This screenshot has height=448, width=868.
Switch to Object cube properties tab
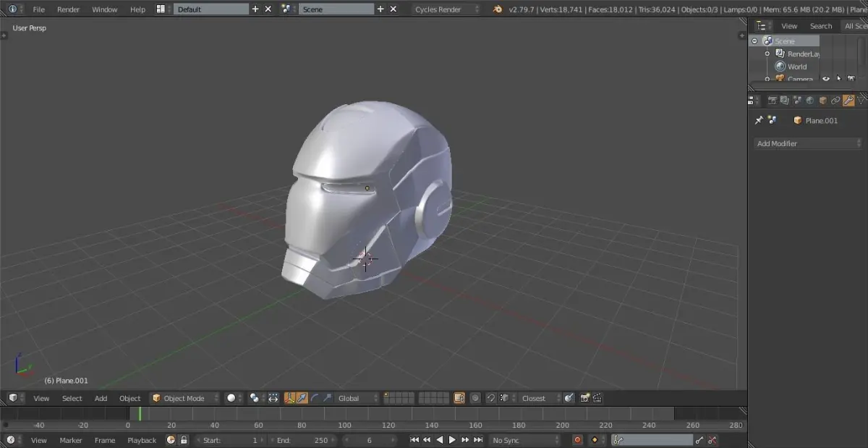pyautogui.click(x=823, y=101)
